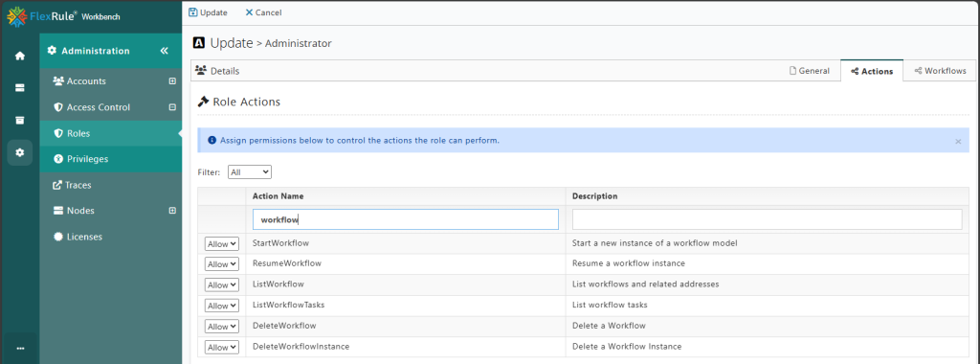Click 'List workflows and related addresses' text

click(x=646, y=284)
